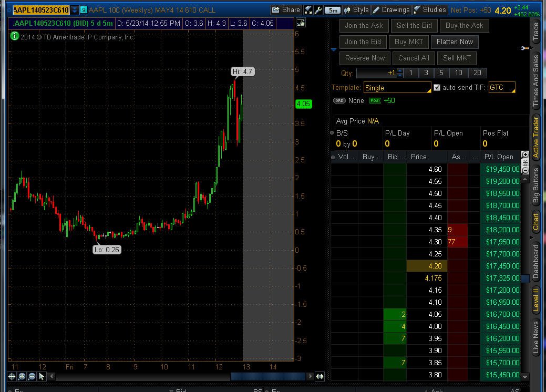Image resolution: width=546 pixels, height=392 pixels.
Task: Click the chart tools hammer icon
Action: click(x=308, y=10)
